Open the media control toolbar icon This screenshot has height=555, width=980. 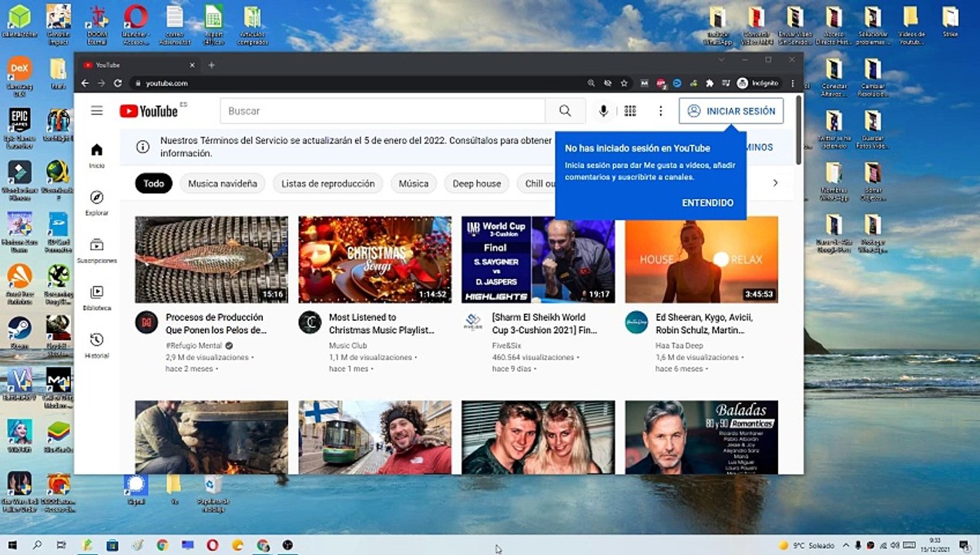pyautogui.click(x=725, y=83)
